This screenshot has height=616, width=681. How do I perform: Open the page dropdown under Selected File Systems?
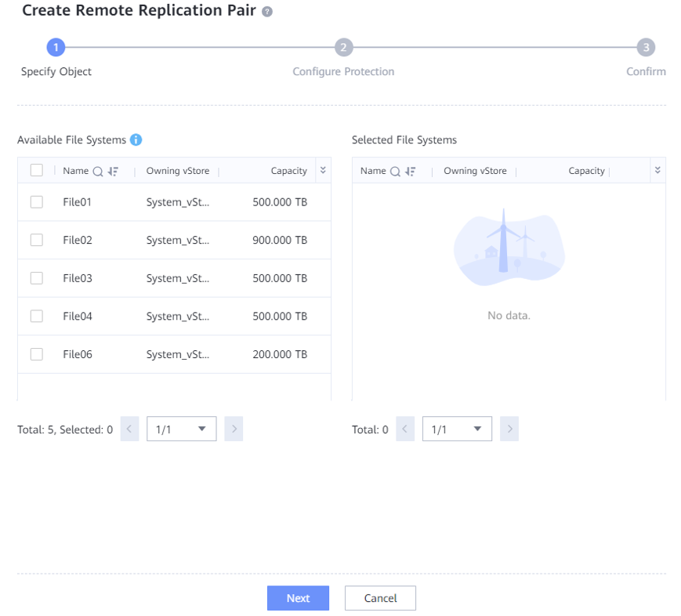(x=457, y=429)
